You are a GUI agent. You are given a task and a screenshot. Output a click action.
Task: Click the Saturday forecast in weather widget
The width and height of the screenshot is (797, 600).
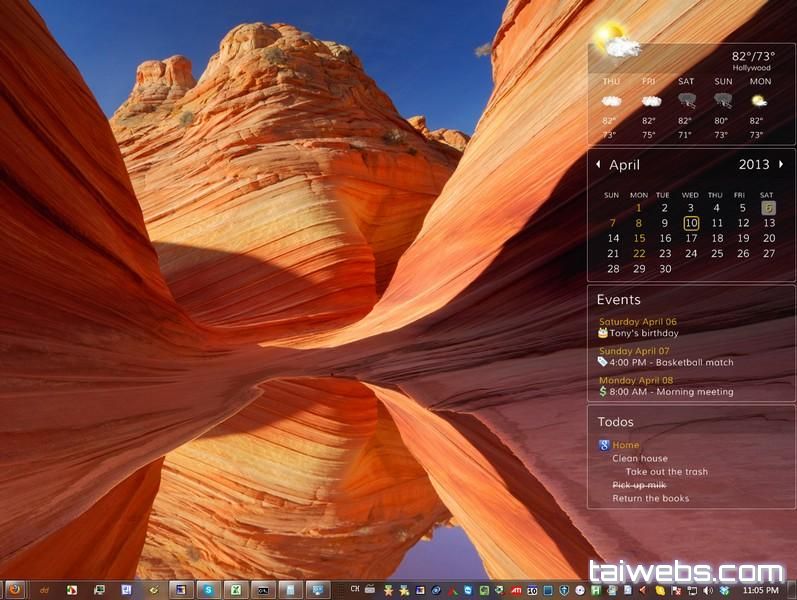(686, 107)
